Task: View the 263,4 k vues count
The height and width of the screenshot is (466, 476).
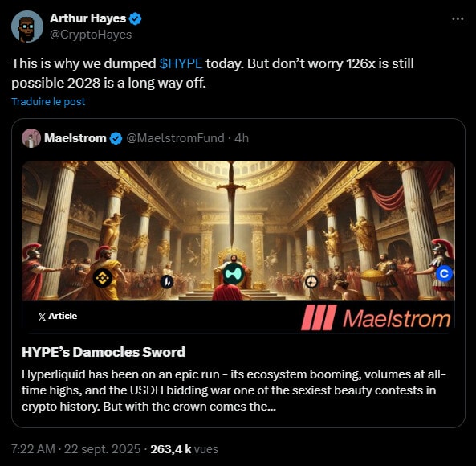Action: (185, 449)
